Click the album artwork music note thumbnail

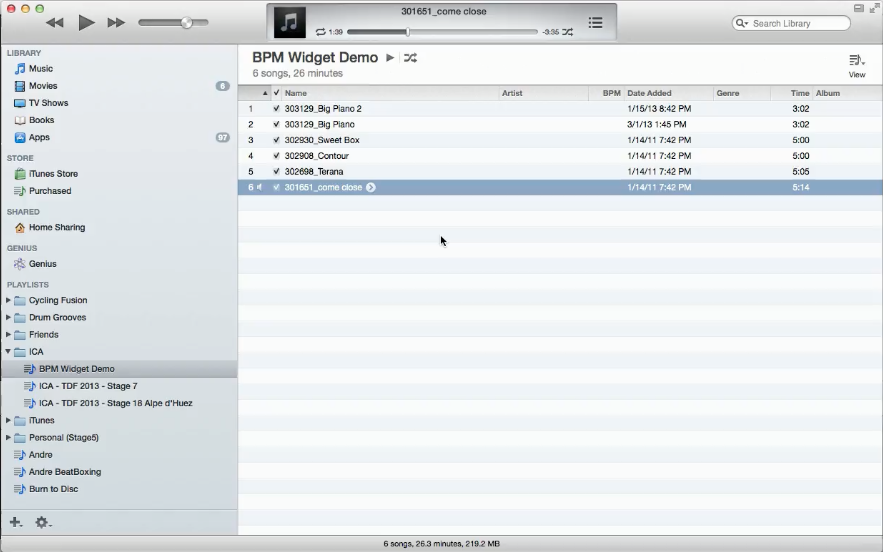(290, 22)
